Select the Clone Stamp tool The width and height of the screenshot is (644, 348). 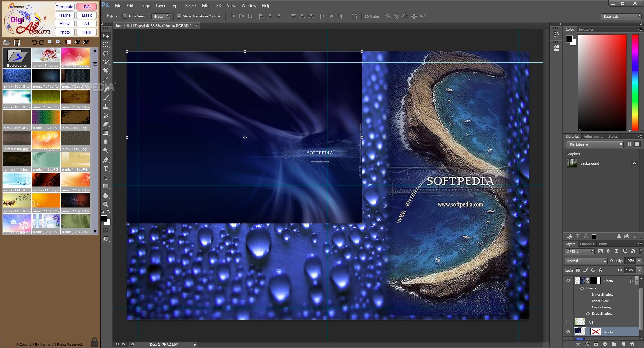tap(106, 107)
